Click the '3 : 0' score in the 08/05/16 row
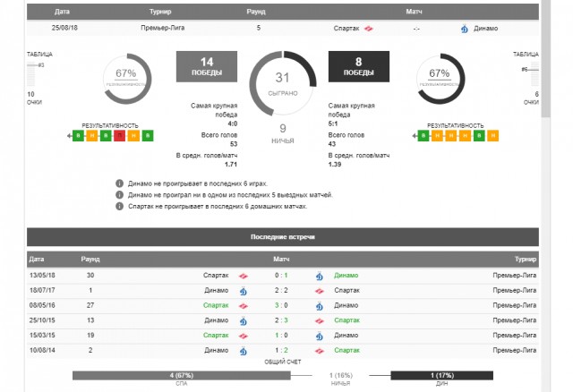This screenshot has height=392, width=573. point(281,305)
